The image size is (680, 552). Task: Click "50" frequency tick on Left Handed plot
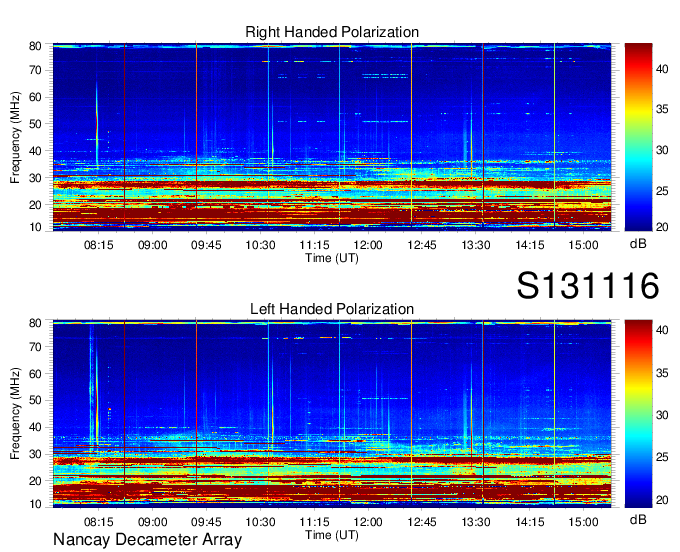click(35, 400)
